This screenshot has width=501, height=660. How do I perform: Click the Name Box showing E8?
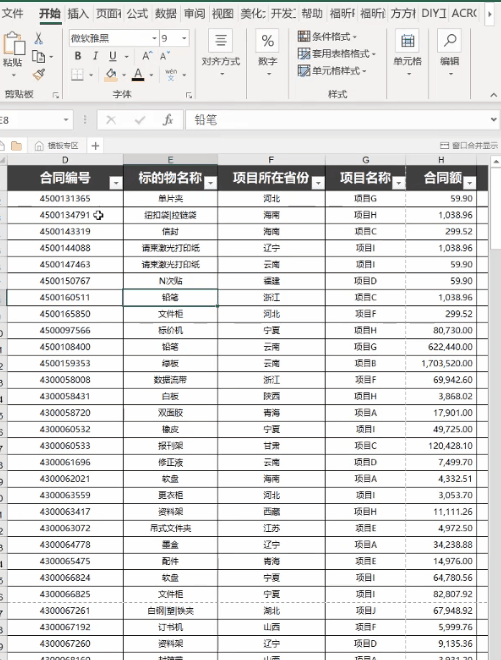pyautogui.click(x=36, y=120)
